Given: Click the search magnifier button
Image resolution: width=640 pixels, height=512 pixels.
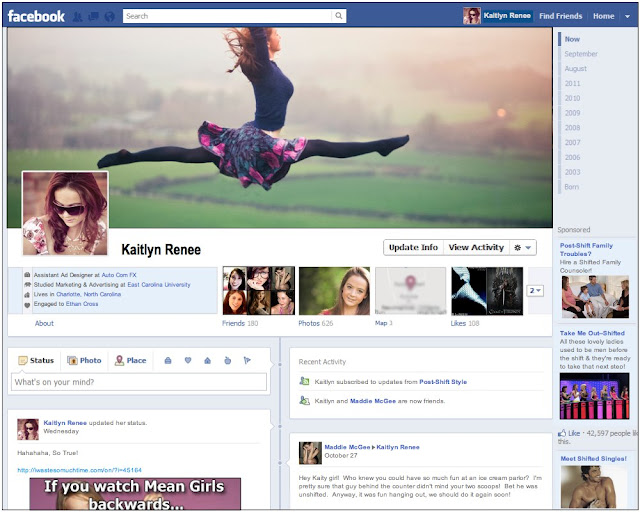Looking at the screenshot, I should coord(339,16).
